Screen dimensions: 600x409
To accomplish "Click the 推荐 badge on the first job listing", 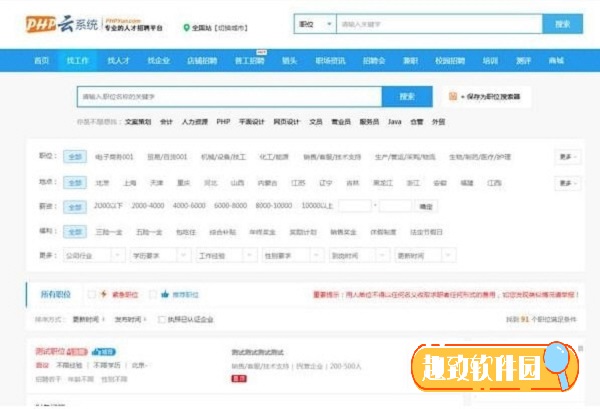I will click(105, 352).
